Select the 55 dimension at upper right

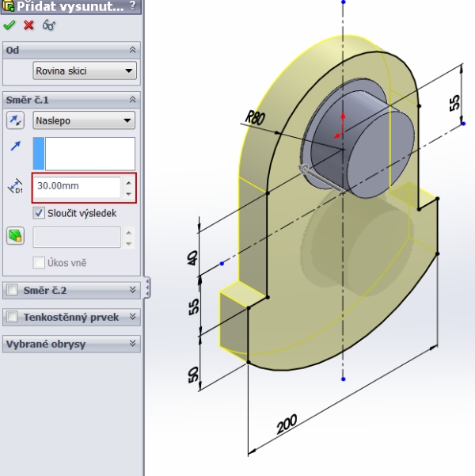pyautogui.click(x=454, y=103)
